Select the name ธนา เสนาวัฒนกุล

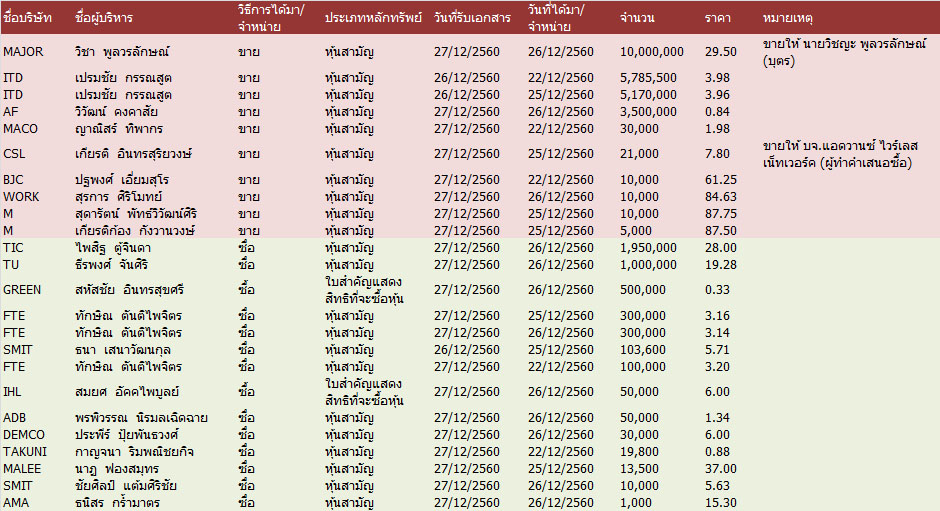[123, 350]
